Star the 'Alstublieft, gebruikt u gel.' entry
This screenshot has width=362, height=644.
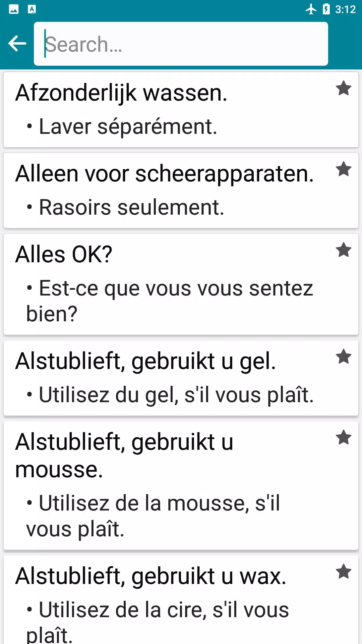click(x=344, y=357)
